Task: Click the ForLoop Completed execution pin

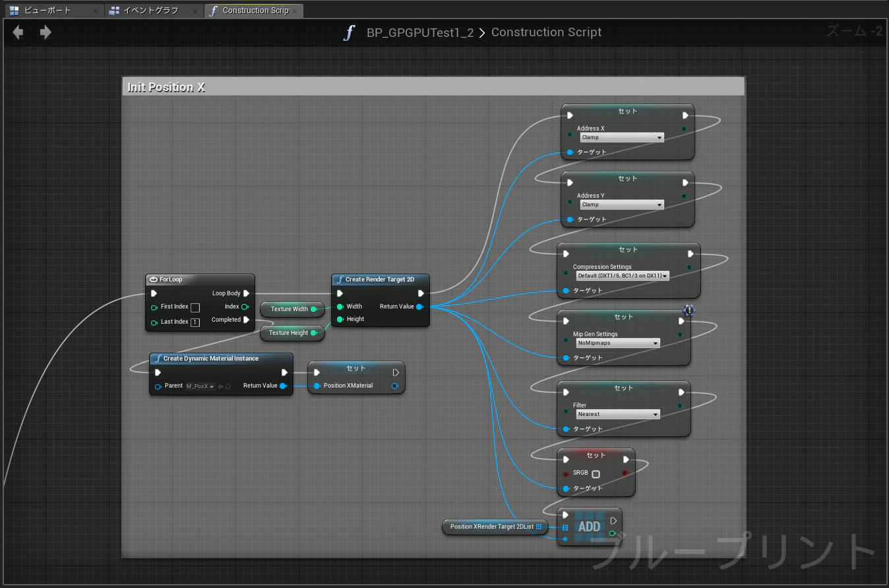Action: (x=246, y=320)
